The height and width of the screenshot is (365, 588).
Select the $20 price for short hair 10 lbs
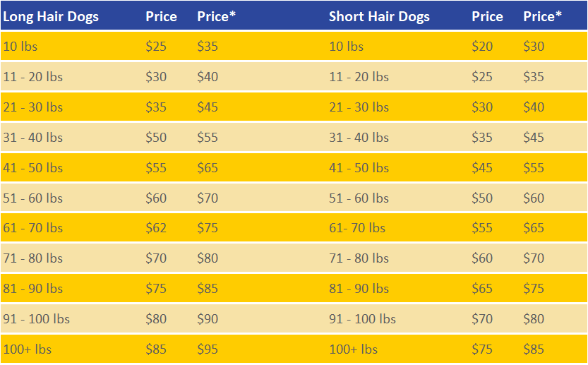[482, 47]
